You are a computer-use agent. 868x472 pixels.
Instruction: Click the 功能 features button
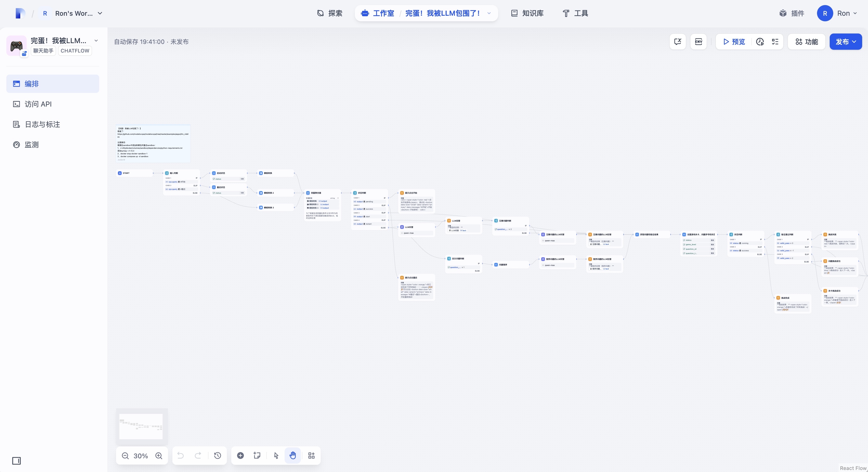coord(807,42)
